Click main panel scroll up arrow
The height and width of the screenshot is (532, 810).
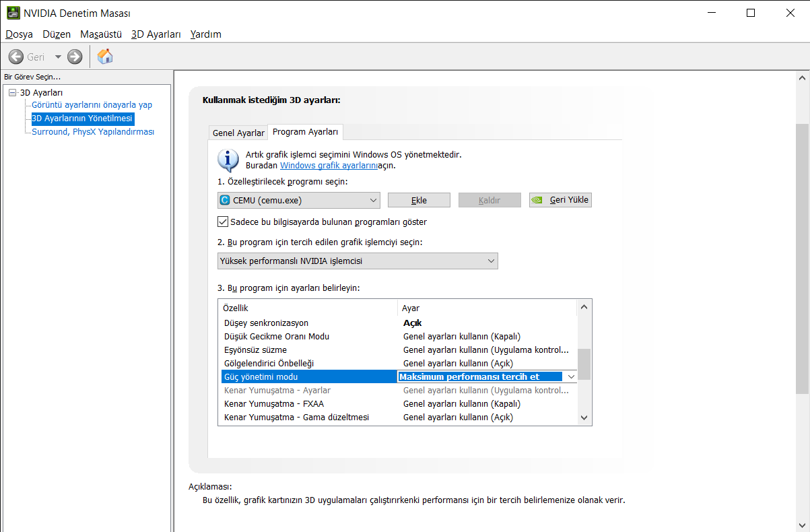802,77
